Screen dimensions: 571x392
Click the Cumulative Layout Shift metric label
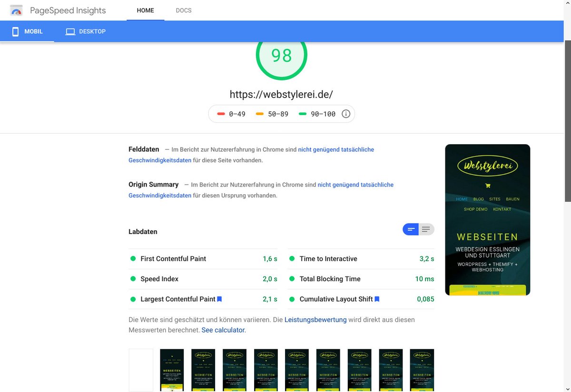coord(336,299)
